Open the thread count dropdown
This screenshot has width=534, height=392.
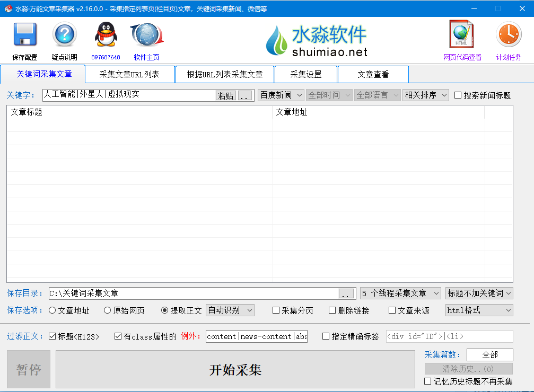click(400, 293)
